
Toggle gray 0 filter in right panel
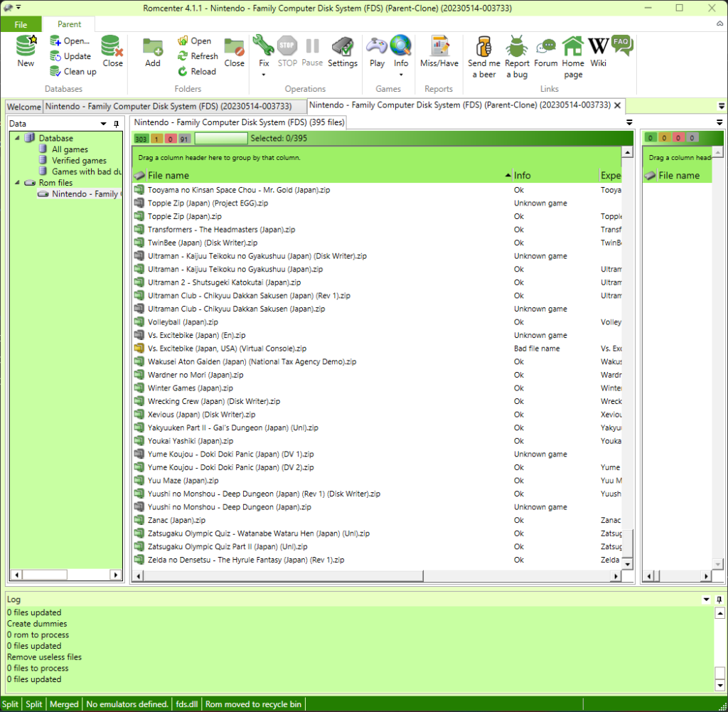coord(692,137)
